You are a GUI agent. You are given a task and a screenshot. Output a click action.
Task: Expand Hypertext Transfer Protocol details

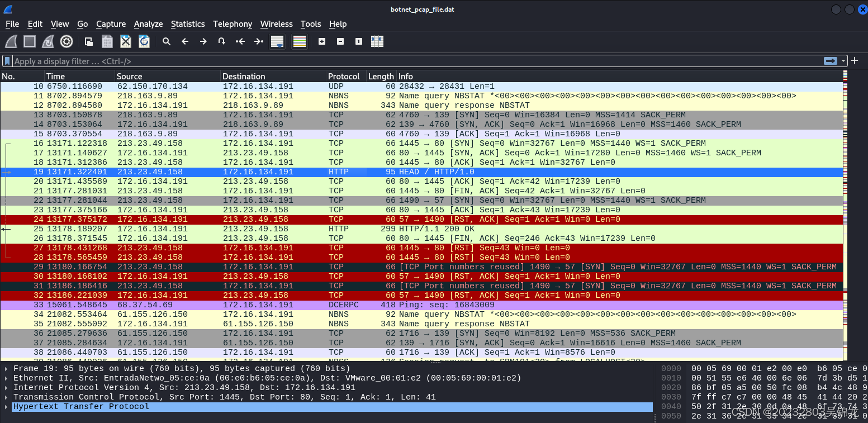point(6,407)
